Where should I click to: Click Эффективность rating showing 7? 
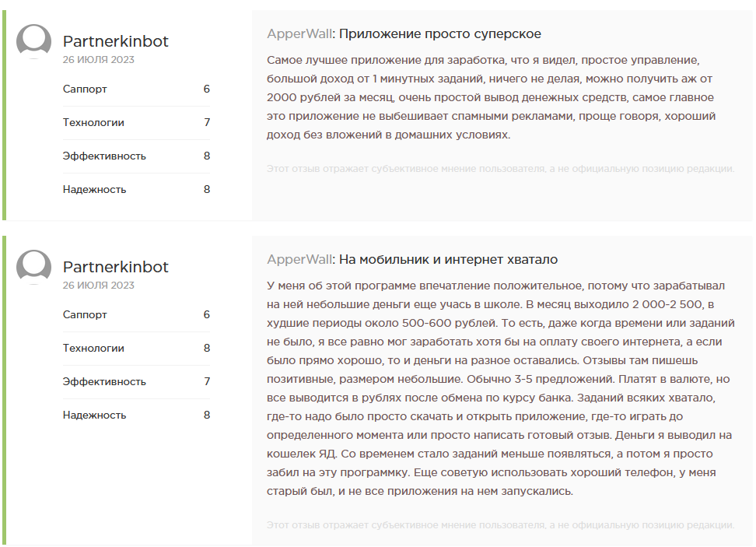136,382
